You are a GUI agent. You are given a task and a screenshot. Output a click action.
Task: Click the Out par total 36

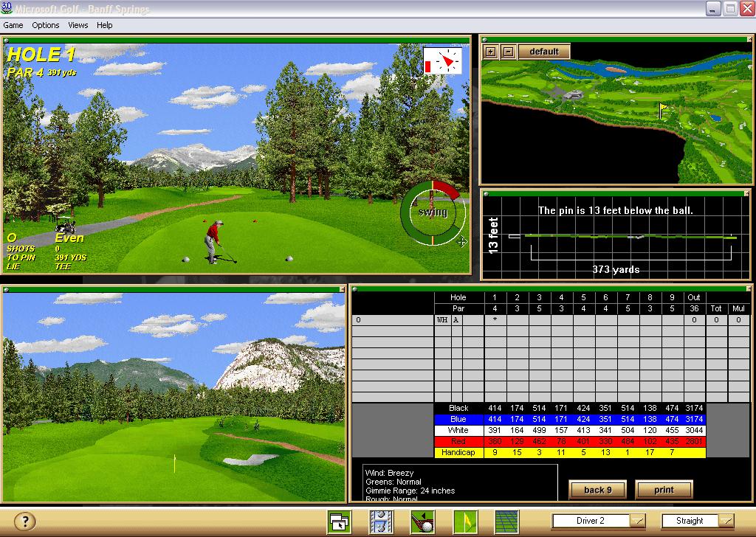click(x=694, y=308)
